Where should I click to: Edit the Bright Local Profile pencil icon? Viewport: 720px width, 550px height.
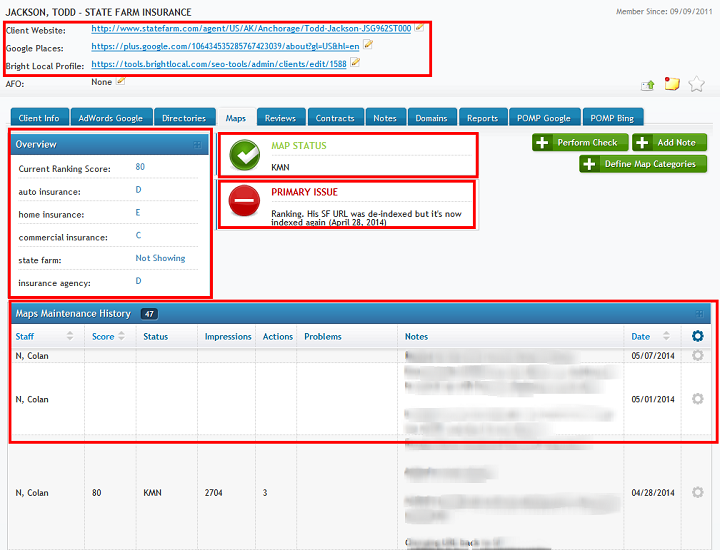[354, 62]
